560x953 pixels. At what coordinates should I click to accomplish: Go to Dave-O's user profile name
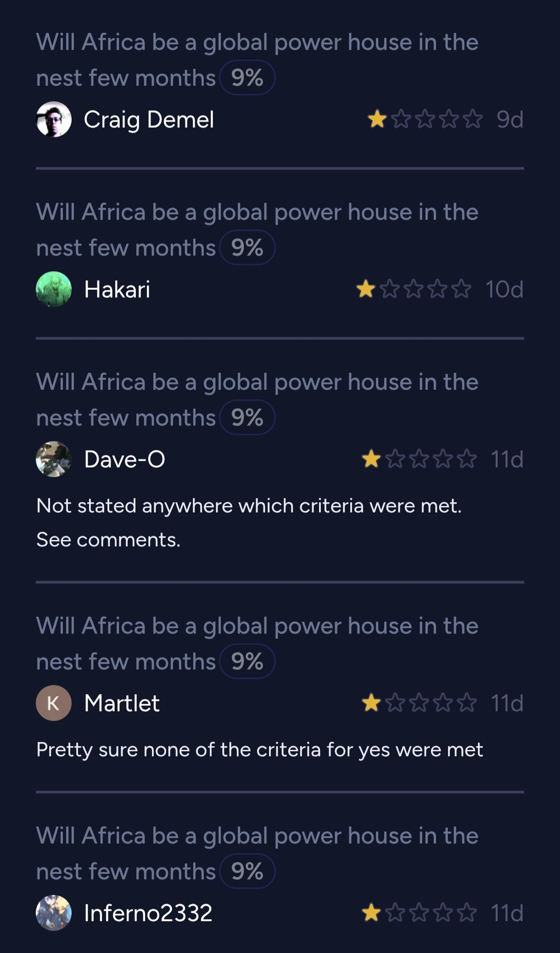pos(124,459)
